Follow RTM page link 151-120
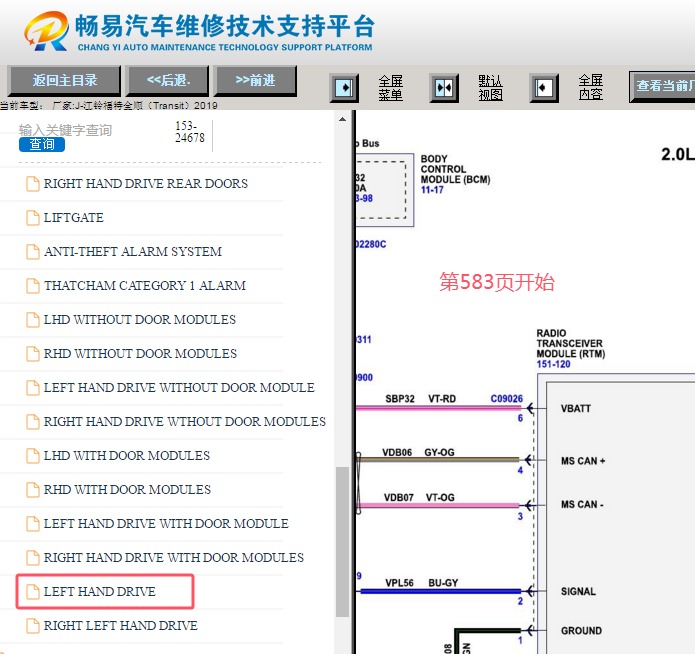The width and height of the screenshot is (695, 654). [x=553, y=364]
